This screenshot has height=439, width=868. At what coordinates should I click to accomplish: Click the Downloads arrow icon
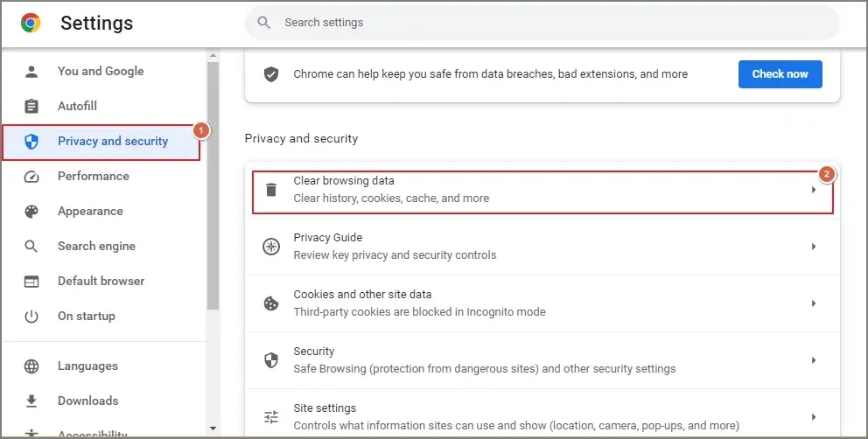click(31, 401)
